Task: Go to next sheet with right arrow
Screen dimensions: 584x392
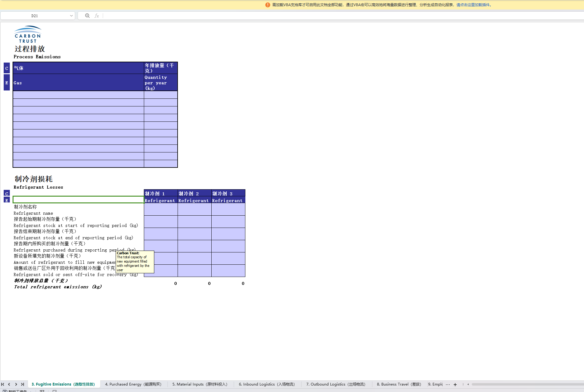Action: point(16,384)
